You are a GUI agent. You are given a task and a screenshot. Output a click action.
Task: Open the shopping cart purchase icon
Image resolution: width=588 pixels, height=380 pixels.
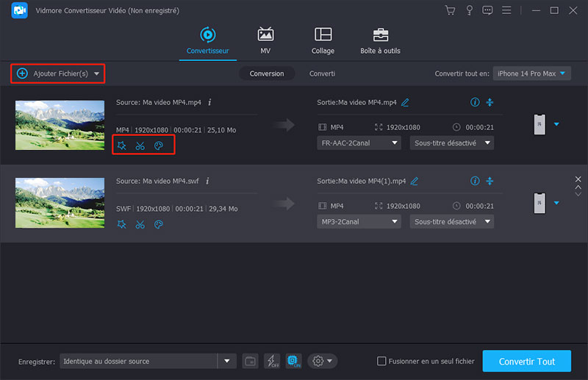click(451, 10)
